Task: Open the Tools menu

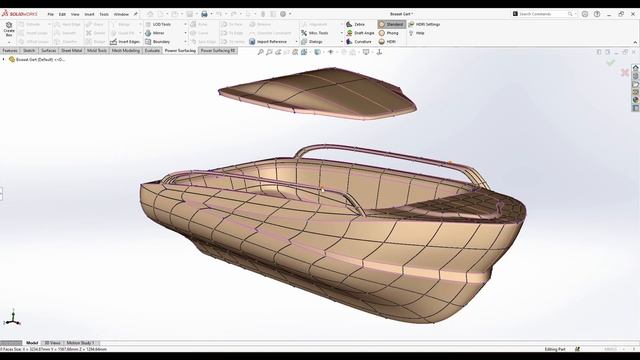Action: click(x=104, y=14)
